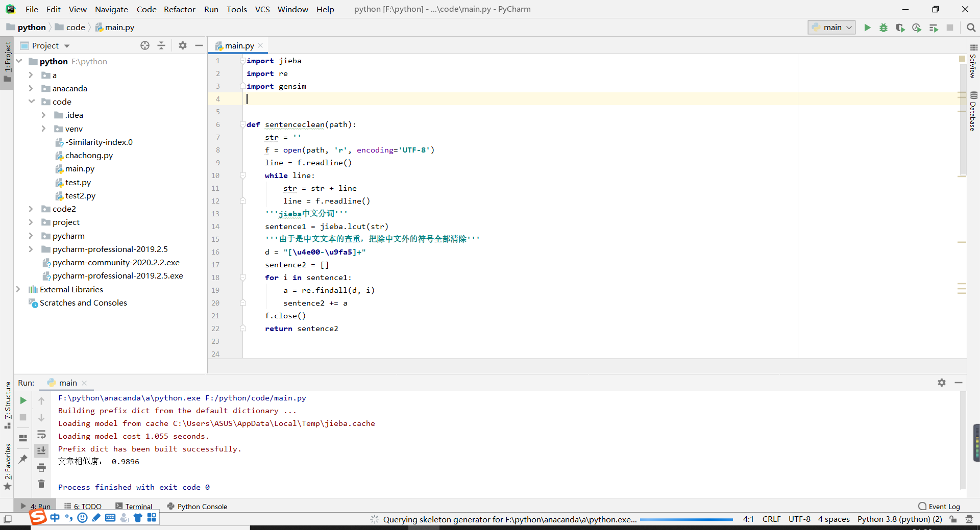980x530 pixels.
Task: Close the main.py editor tab
Action: tap(261, 45)
